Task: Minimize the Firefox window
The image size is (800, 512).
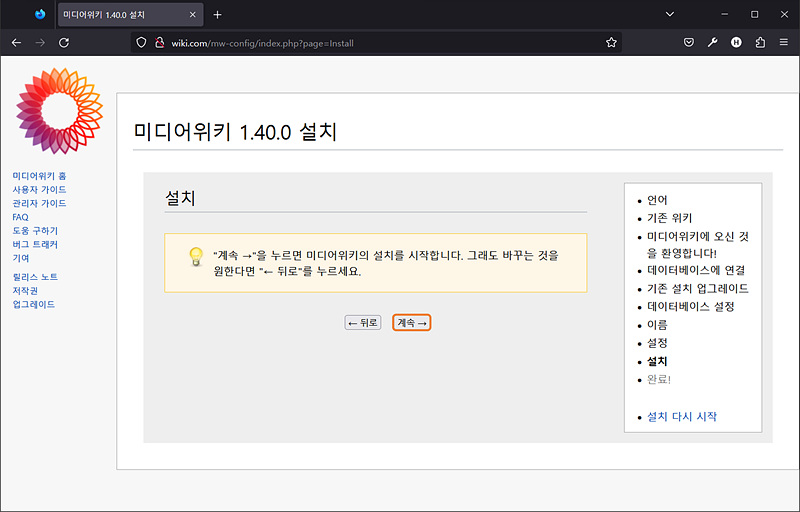Action: pos(724,14)
